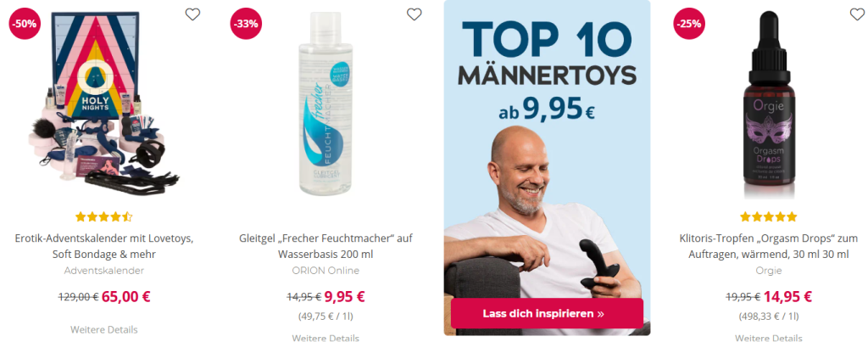
Task: Open 'Weitere Details' for the Gleitgel
Action: pos(325,338)
